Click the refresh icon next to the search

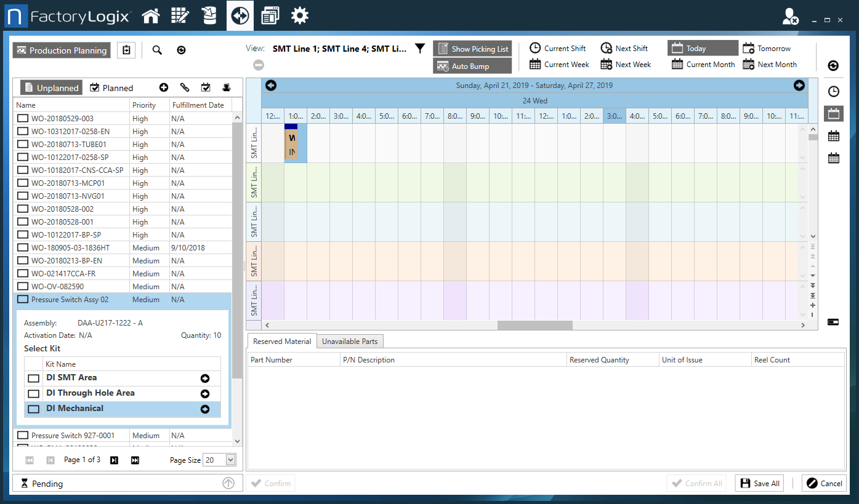point(181,50)
